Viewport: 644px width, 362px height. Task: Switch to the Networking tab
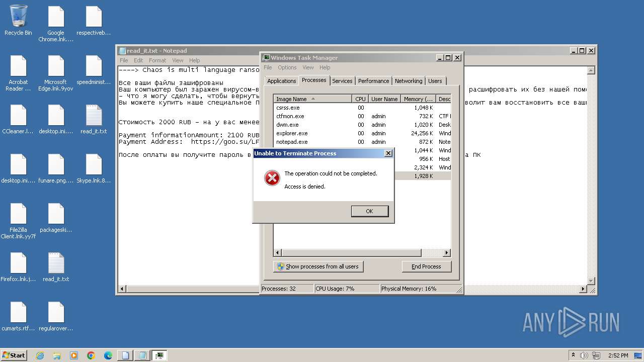click(409, 81)
